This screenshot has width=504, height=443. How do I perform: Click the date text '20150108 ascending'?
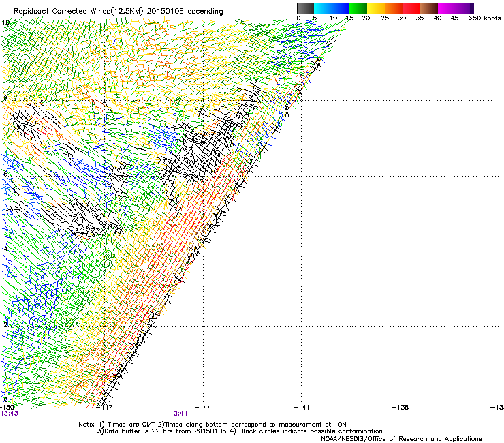coord(185,12)
